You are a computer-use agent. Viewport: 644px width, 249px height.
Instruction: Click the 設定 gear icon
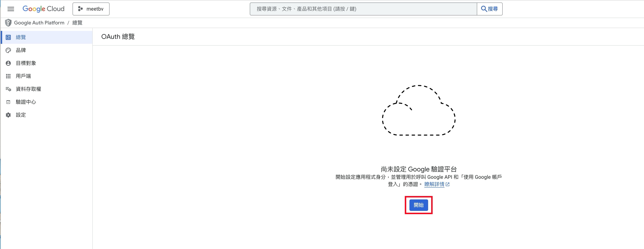point(8,115)
